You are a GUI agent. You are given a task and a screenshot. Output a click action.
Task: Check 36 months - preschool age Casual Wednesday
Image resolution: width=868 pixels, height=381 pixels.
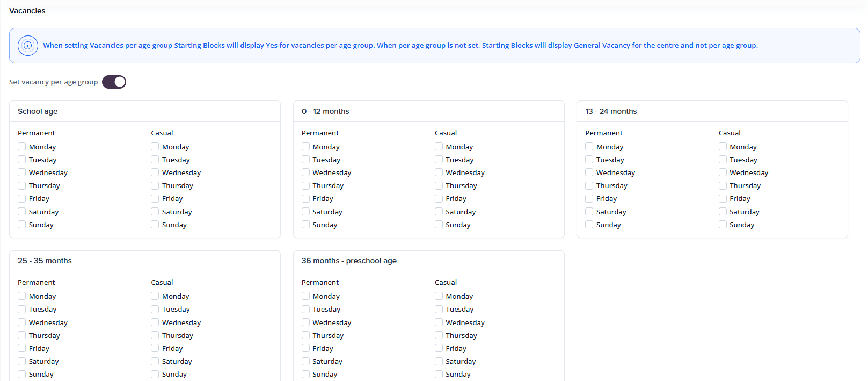pyautogui.click(x=439, y=322)
